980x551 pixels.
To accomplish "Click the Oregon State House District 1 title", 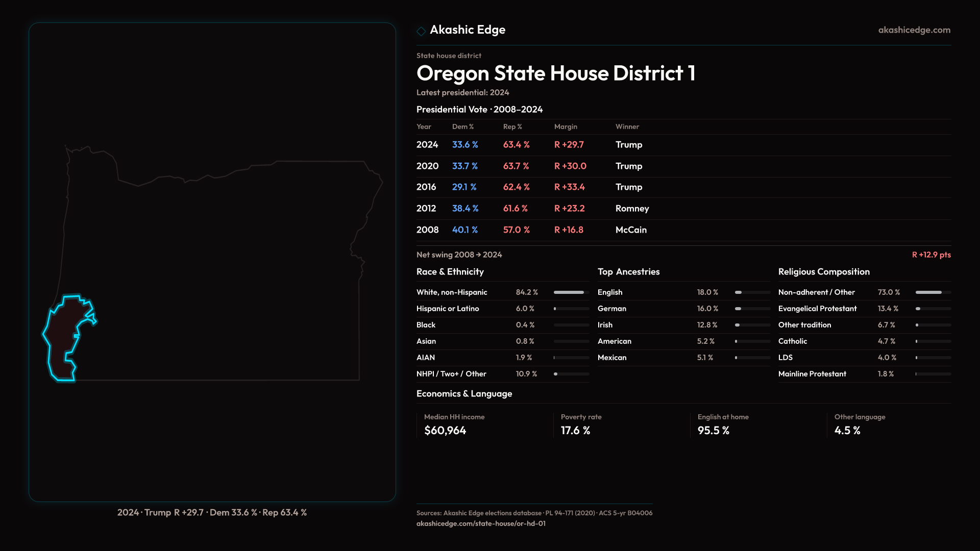I will pos(555,73).
